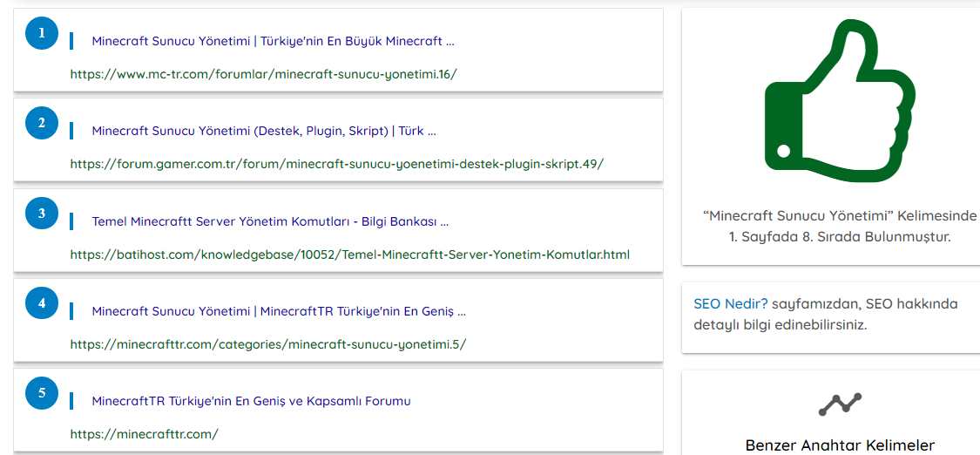The image size is (980, 455).
Task: Open the mc-tr.com Minecraft Sunucu Yönetimi title
Action: 274,42
